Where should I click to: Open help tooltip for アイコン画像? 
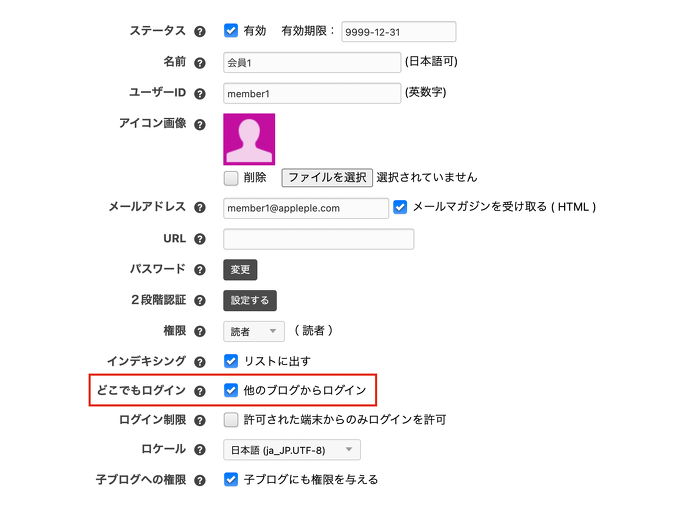point(200,125)
